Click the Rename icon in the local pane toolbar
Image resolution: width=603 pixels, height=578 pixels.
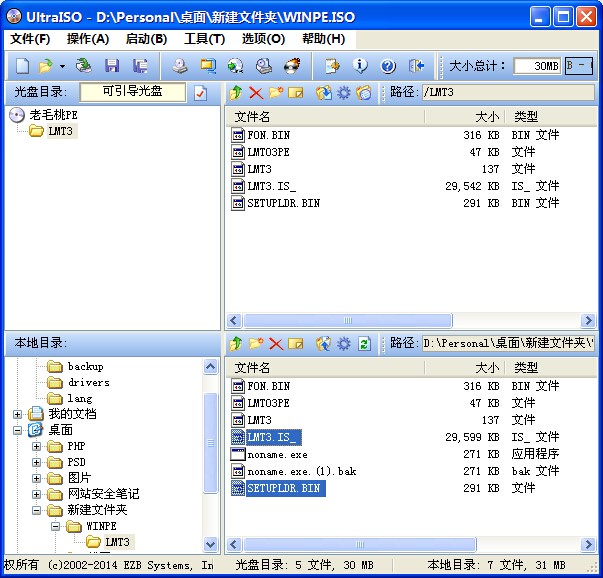(295, 343)
